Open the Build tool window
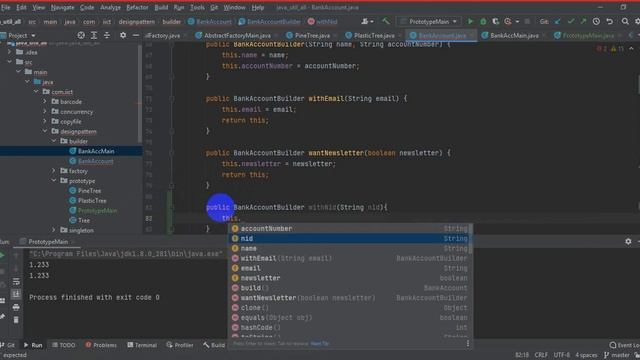 pos(214,345)
